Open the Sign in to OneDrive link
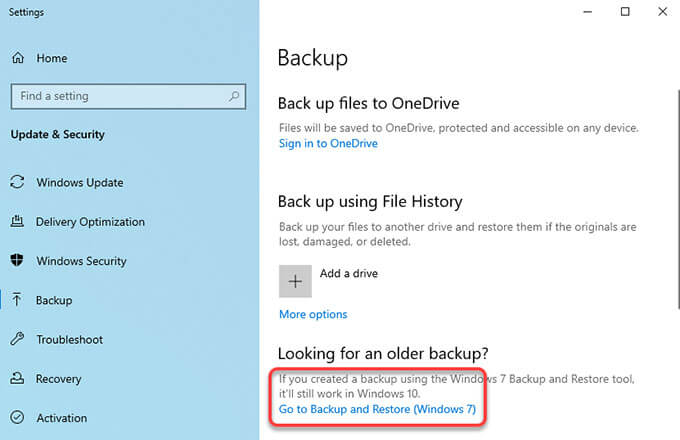 (328, 143)
